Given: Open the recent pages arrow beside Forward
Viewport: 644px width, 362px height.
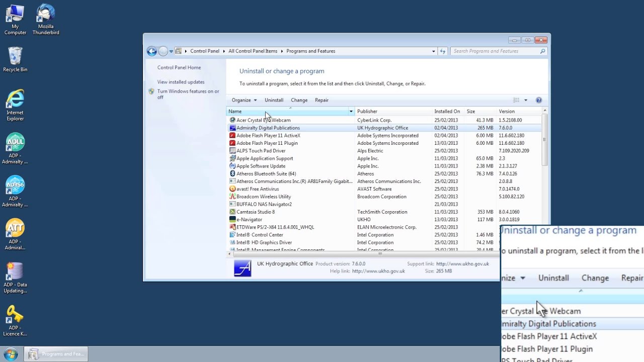Looking at the screenshot, I should coord(171,51).
